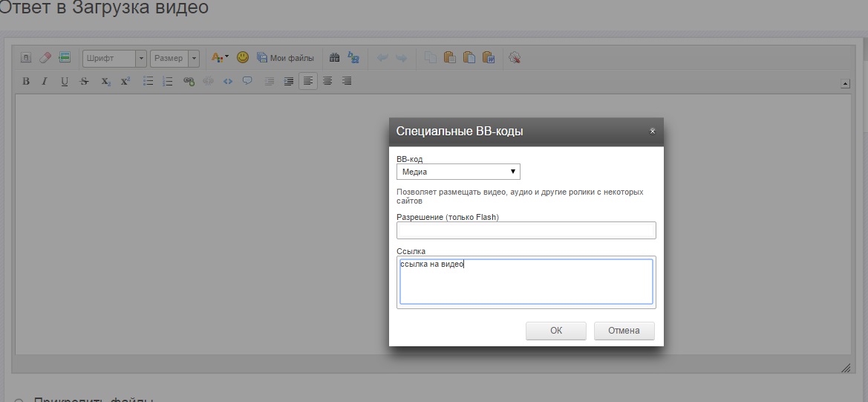The image size is (868, 402).
Task: Click the binoculars find icon
Action: (x=334, y=57)
